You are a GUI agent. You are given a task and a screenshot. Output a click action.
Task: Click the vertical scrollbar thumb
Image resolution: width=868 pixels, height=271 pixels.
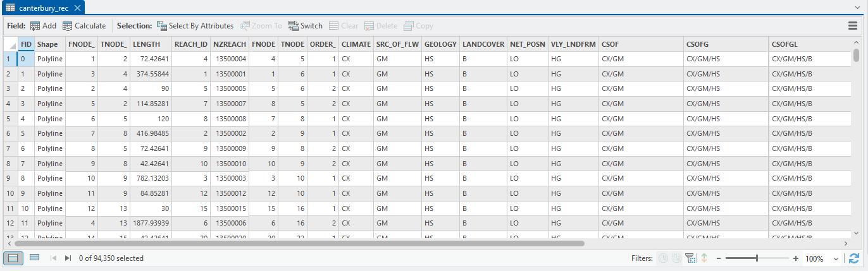pyautogui.click(x=857, y=55)
